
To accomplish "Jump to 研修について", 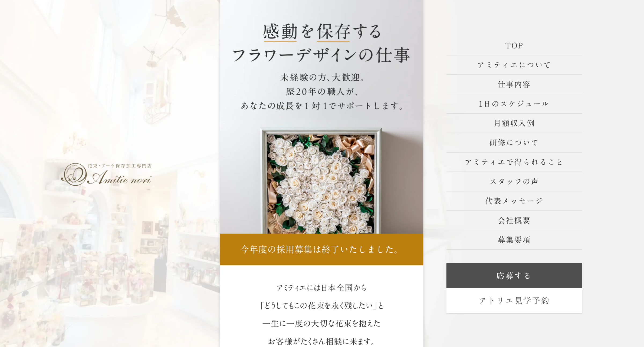I will [x=514, y=143].
